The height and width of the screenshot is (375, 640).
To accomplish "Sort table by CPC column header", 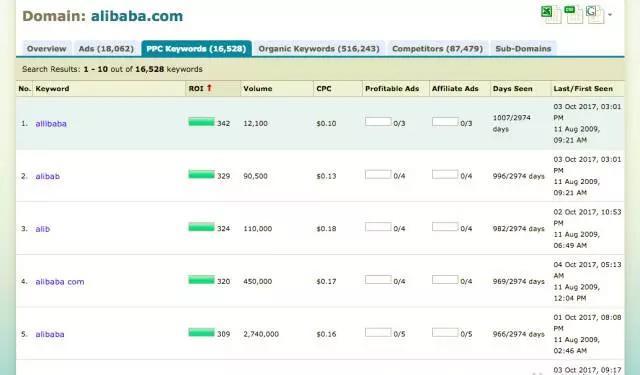I will [324, 89].
